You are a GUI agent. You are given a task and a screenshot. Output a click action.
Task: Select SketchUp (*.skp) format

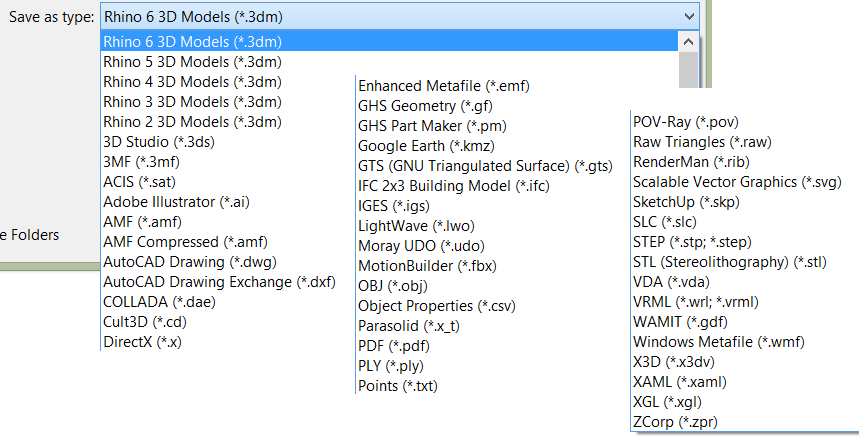point(686,202)
